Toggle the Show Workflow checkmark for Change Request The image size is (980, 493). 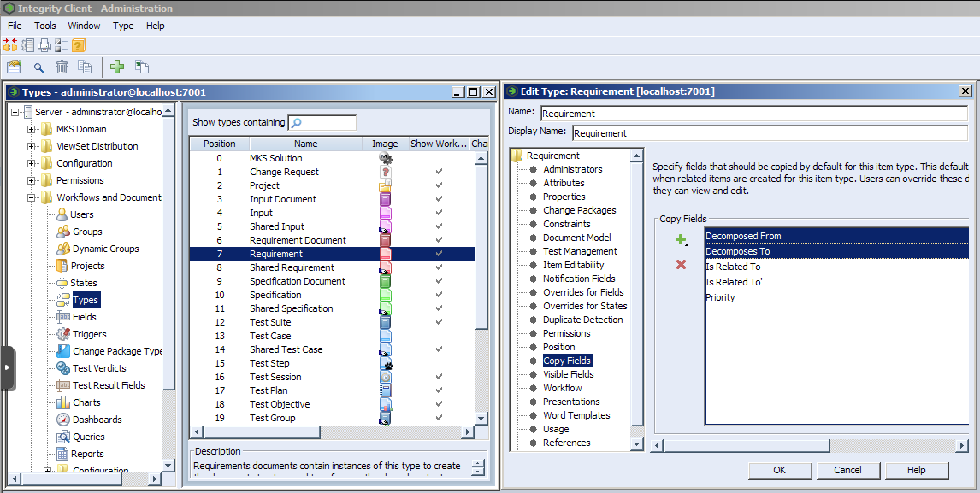(439, 171)
